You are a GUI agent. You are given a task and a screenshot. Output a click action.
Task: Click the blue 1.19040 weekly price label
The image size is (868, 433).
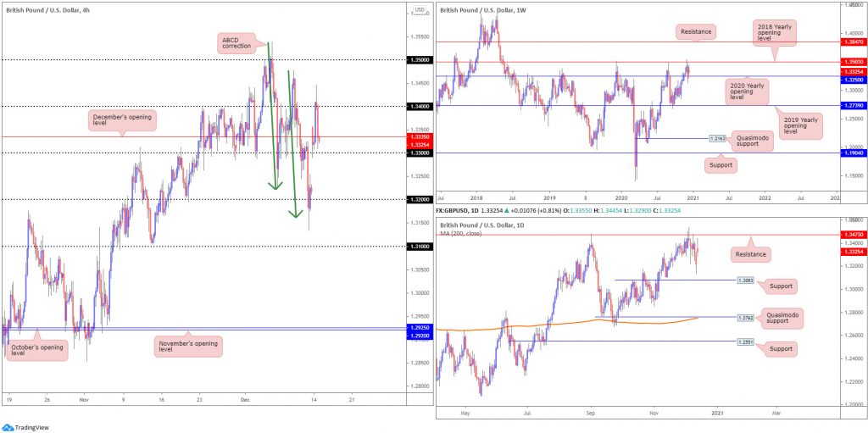[x=854, y=153]
